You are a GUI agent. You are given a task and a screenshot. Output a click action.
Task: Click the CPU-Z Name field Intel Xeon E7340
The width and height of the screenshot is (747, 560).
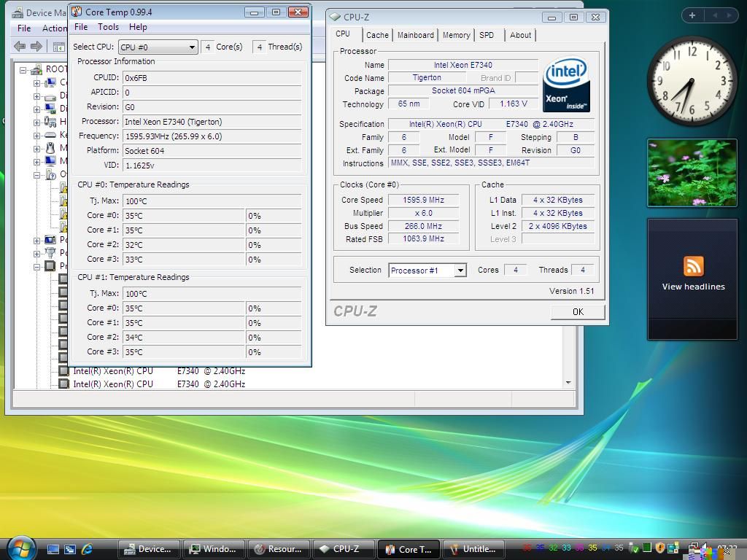463,65
